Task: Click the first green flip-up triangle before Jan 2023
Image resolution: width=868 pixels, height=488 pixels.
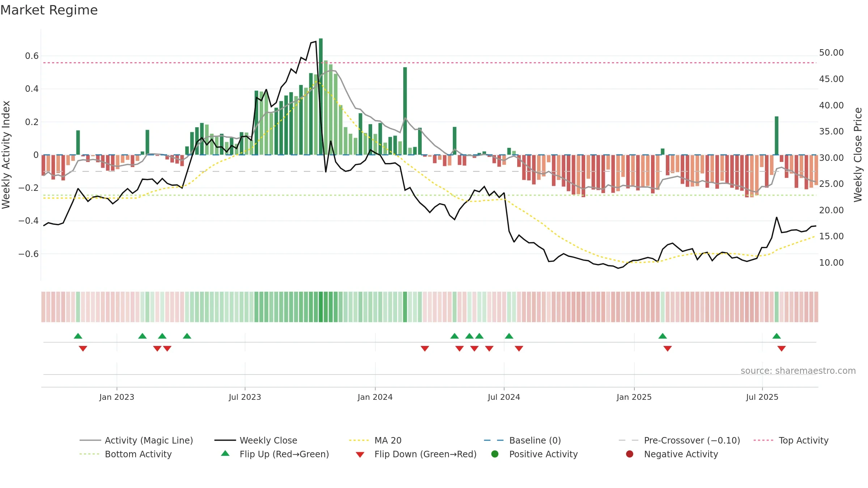Action: 78,336
